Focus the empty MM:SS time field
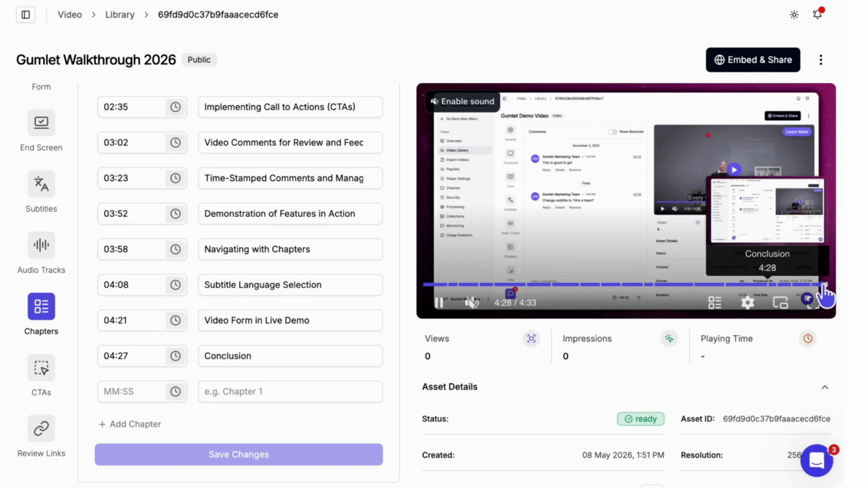The image size is (868, 488). pyautogui.click(x=132, y=392)
